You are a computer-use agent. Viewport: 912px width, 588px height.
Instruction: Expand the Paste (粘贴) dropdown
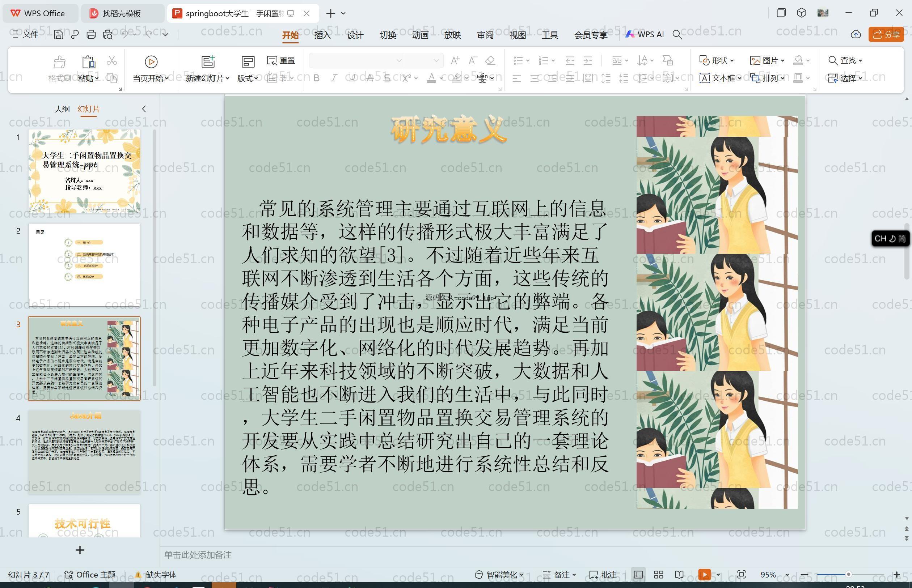tap(88, 78)
